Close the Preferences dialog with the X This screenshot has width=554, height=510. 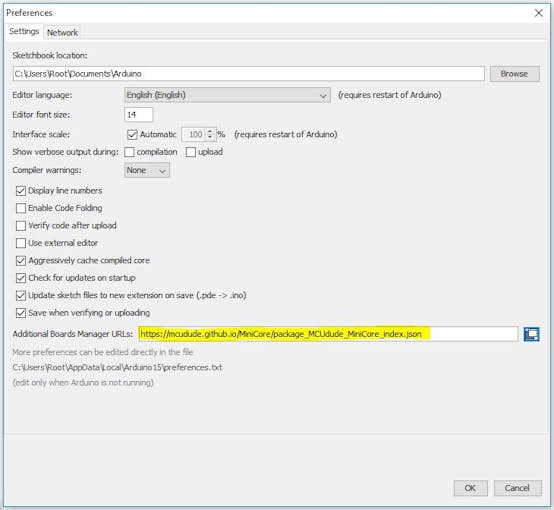[538, 13]
